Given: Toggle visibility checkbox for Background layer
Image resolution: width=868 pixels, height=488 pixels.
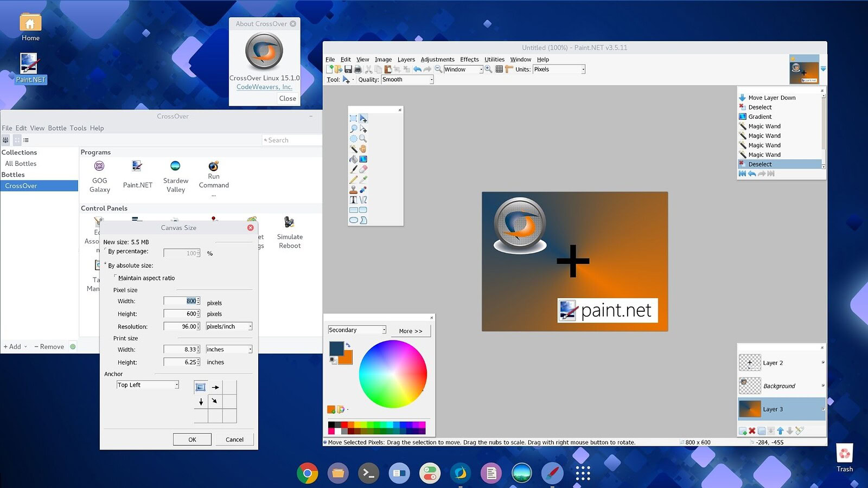Looking at the screenshot, I should click(x=822, y=386).
